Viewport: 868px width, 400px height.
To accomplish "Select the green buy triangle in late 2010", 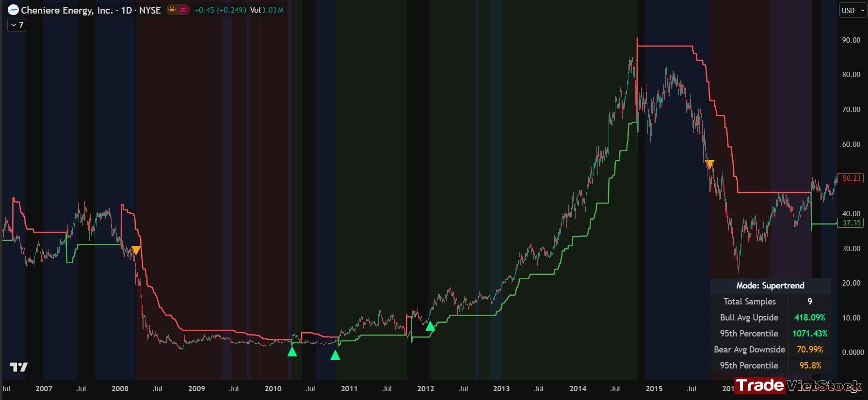I will click(x=335, y=355).
